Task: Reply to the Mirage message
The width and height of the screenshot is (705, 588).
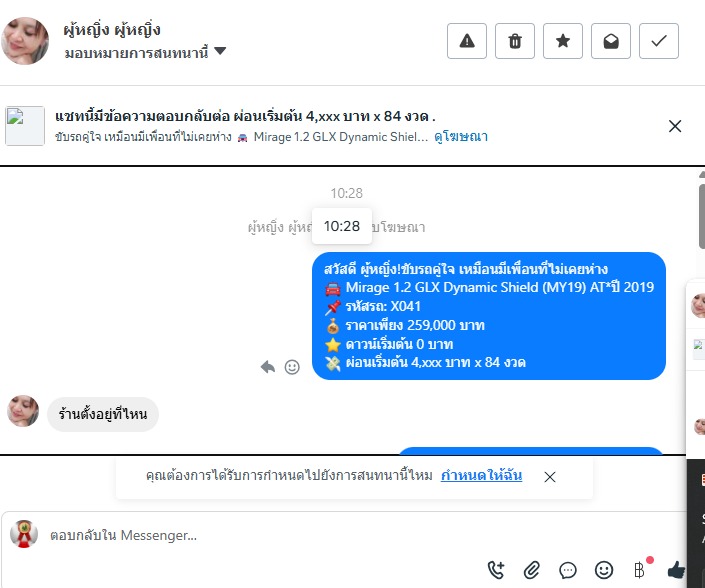Action: tap(268, 367)
